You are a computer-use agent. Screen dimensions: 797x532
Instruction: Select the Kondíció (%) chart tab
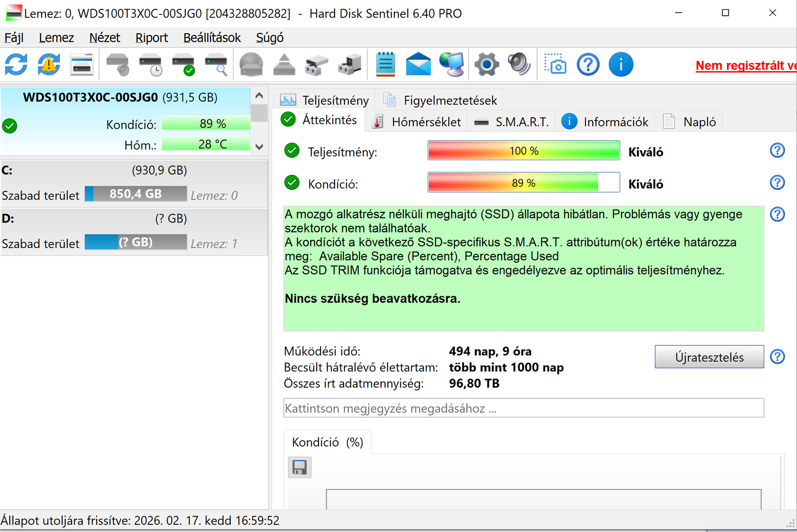click(x=327, y=443)
